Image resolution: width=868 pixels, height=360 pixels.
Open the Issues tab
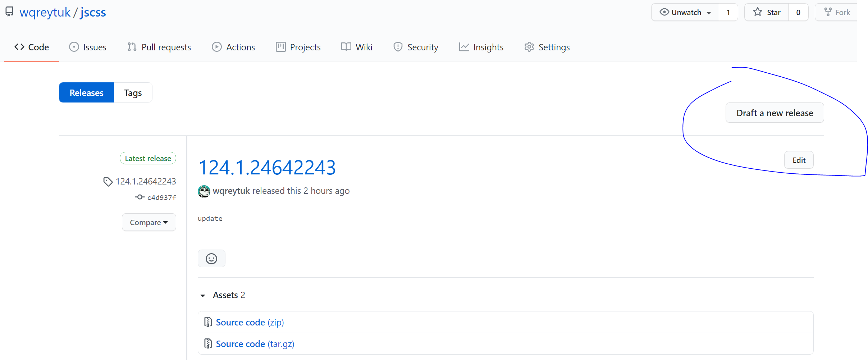88,47
